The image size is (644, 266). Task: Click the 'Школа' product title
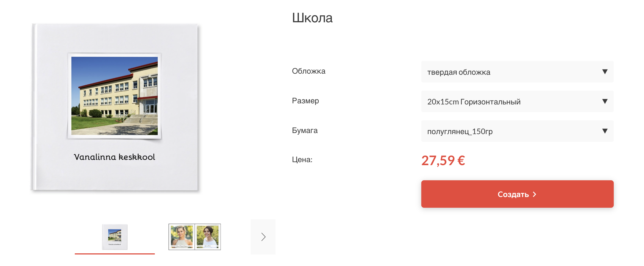tap(312, 18)
